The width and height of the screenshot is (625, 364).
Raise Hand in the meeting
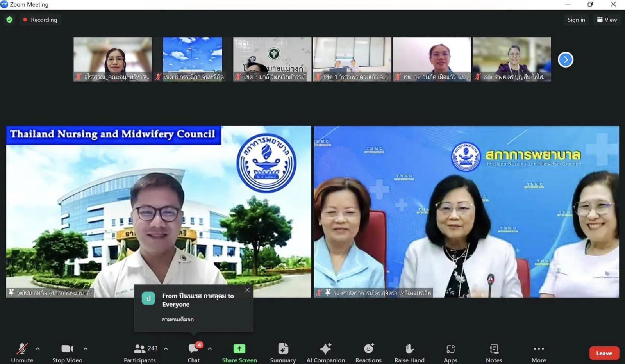click(409, 353)
